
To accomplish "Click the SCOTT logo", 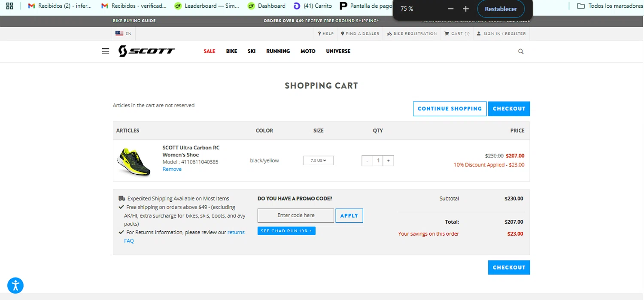I will (x=147, y=51).
